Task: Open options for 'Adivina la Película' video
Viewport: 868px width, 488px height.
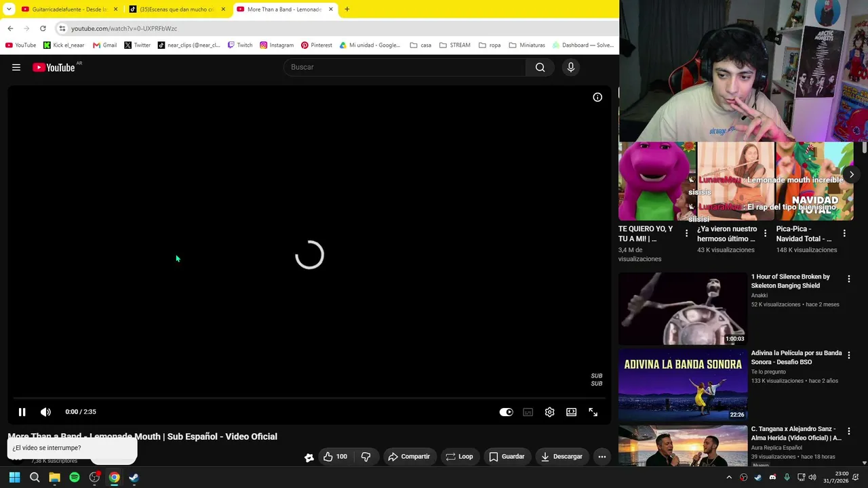Action: (848, 355)
